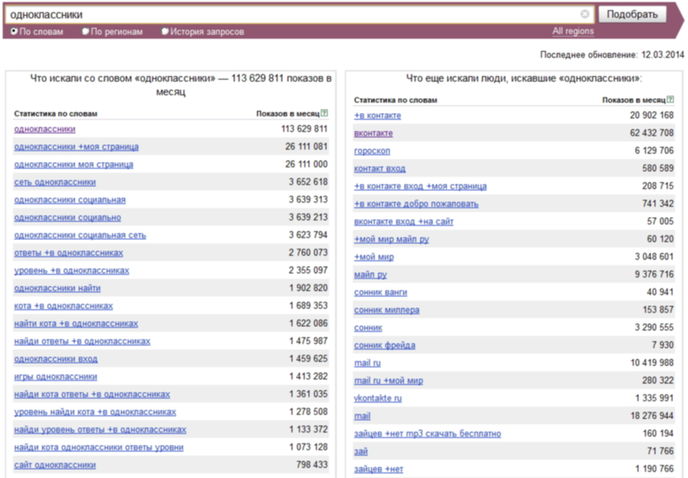Open '+мой мир' related query link
This screenshot has width=688, height=478.
374,257
